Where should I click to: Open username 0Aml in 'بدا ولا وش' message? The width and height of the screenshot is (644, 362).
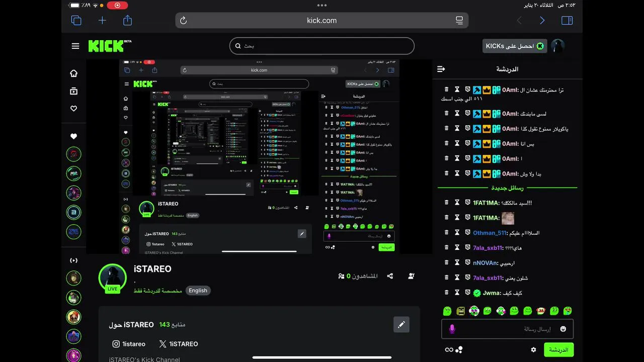[510, 173]
